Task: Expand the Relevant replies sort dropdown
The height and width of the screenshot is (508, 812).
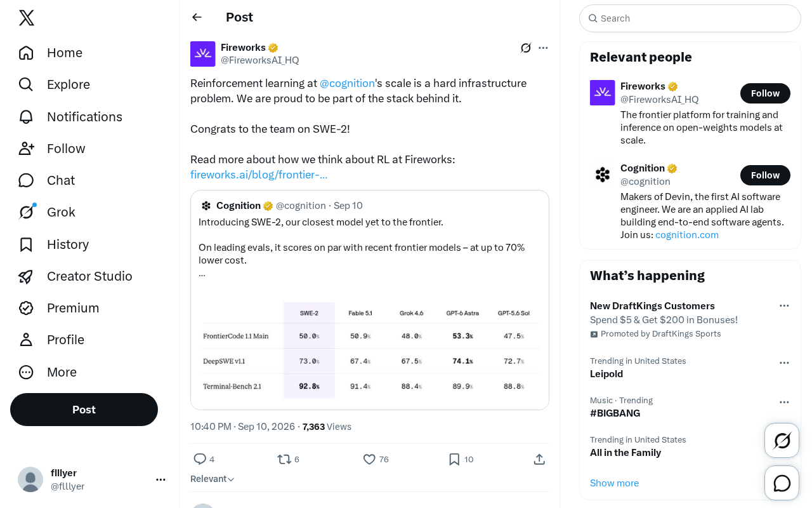Action: coord(213,479)
